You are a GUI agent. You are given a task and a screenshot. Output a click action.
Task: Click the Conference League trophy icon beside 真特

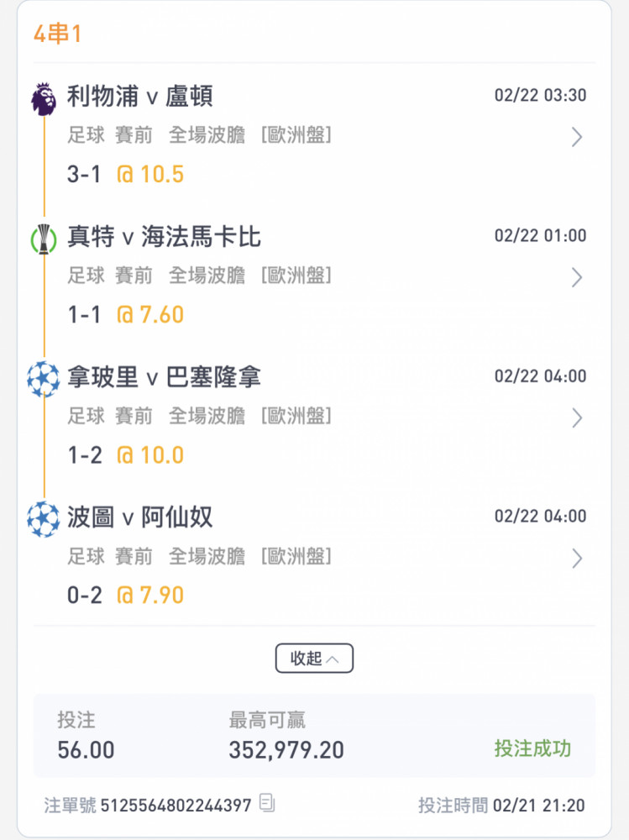44,239
